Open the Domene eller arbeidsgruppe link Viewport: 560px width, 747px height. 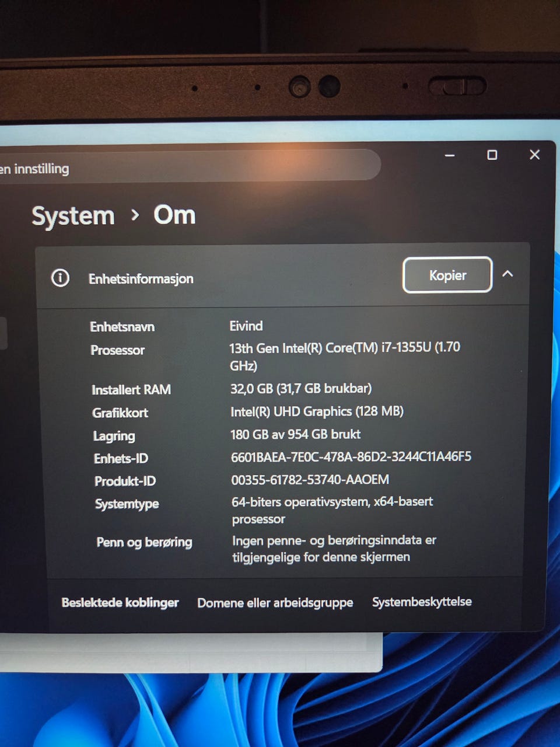pyautogui.click(x=275, y=602)
